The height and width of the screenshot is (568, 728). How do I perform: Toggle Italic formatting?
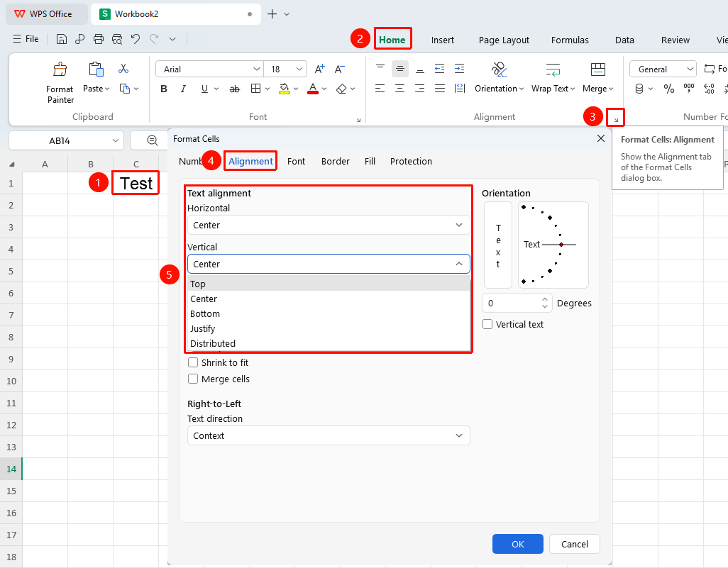pos(183,89)
